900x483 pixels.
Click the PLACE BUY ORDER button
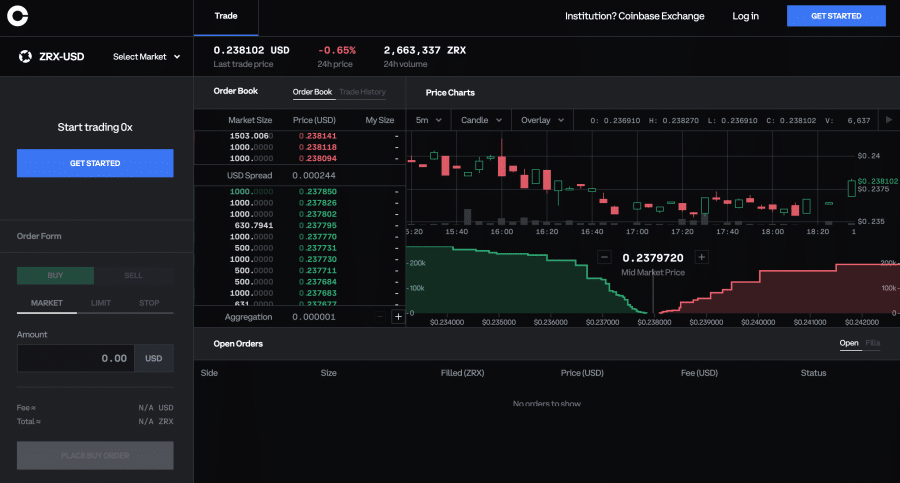point(95,455)
